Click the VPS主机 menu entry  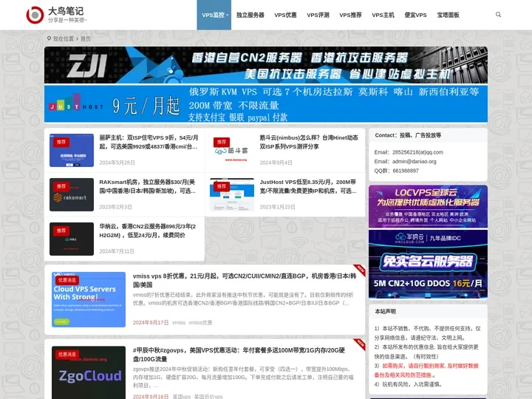383,15
